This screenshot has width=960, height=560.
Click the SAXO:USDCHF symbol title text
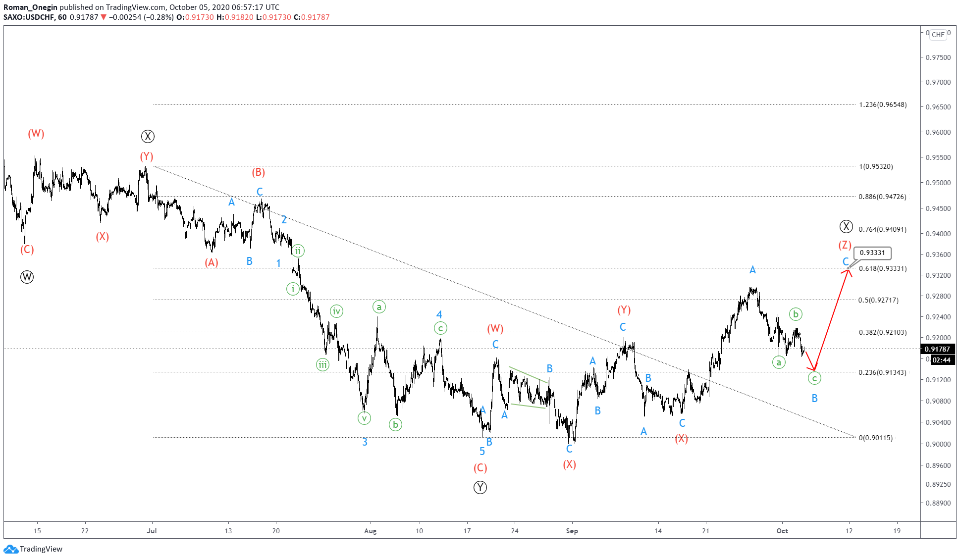coord(29,17)
